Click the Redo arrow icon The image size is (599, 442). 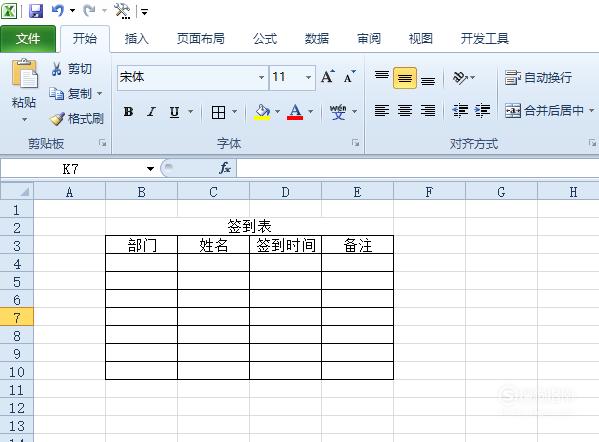[x=89, y=10]
